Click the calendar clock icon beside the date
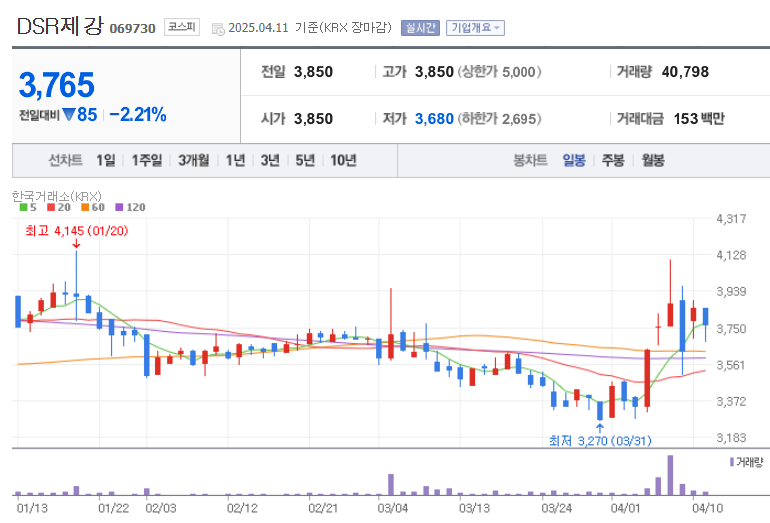770x523 pixels. tap(218, 29)
